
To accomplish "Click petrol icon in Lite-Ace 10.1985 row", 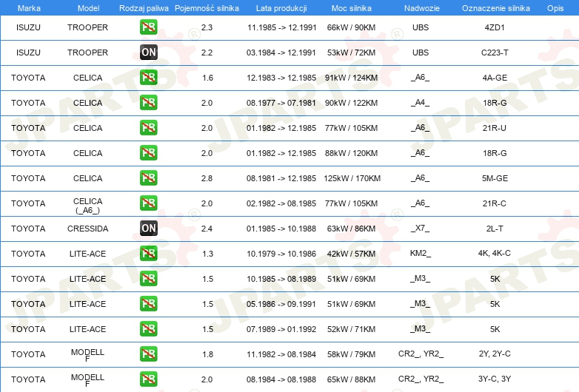I will (x=148, y=278).
